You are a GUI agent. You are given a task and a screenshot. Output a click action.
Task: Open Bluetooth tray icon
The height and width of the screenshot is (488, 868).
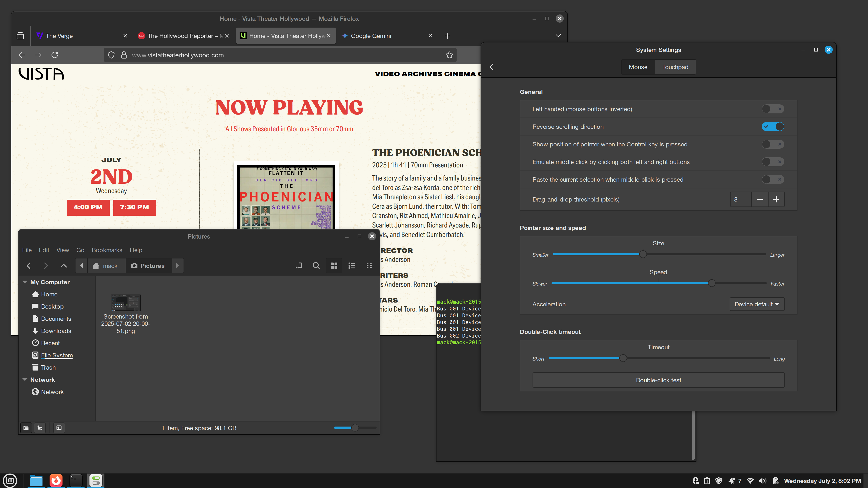[696, 481]
